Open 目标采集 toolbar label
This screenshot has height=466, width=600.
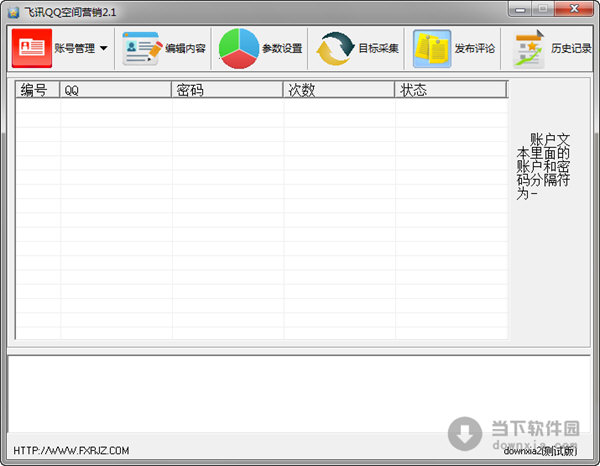(379, 48)
